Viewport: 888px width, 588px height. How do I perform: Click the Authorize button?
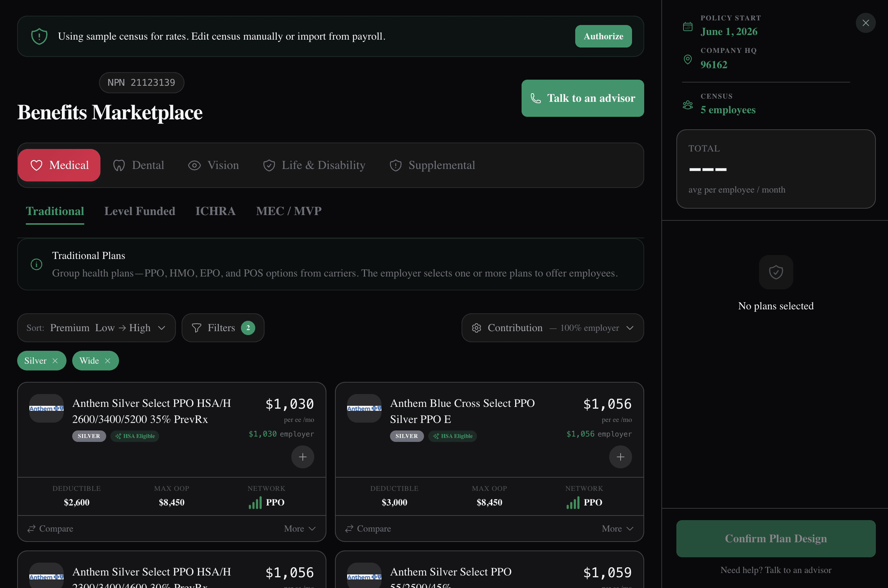tap(603, 36)
